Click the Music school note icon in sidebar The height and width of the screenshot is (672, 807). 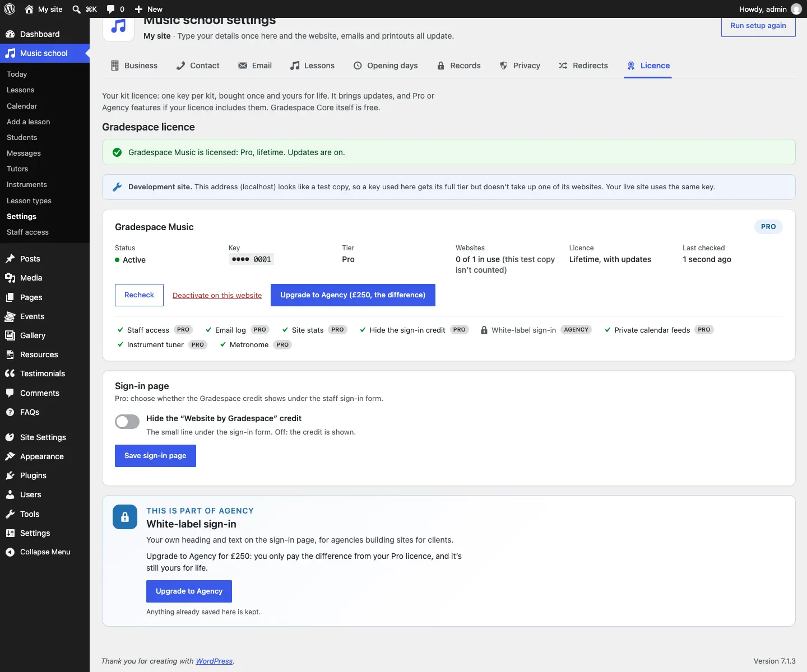click(10, 53)
